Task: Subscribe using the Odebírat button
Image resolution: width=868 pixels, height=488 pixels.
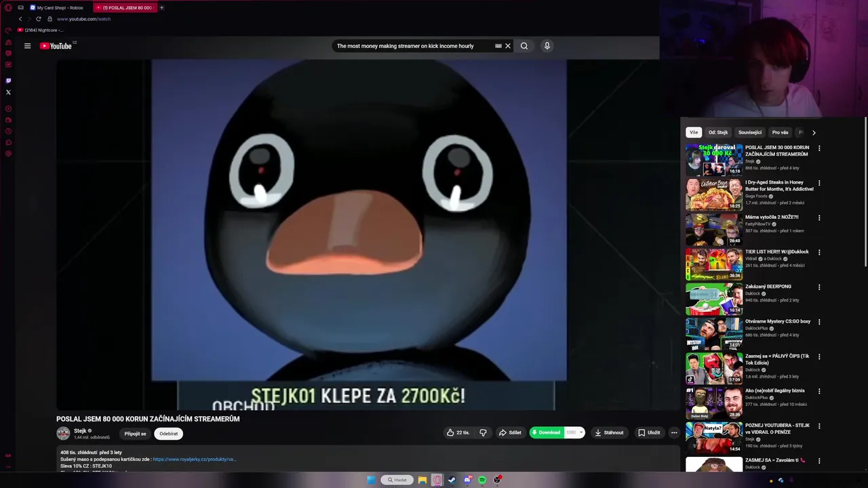Action: coord(169,434)
